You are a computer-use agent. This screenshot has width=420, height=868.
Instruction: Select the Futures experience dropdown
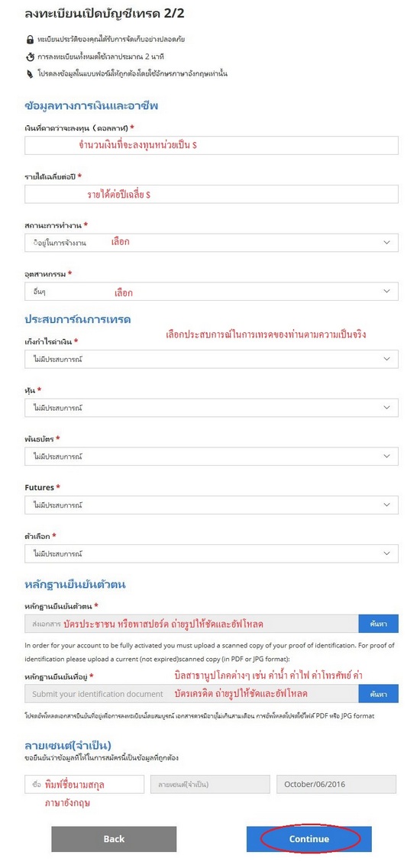211,505
